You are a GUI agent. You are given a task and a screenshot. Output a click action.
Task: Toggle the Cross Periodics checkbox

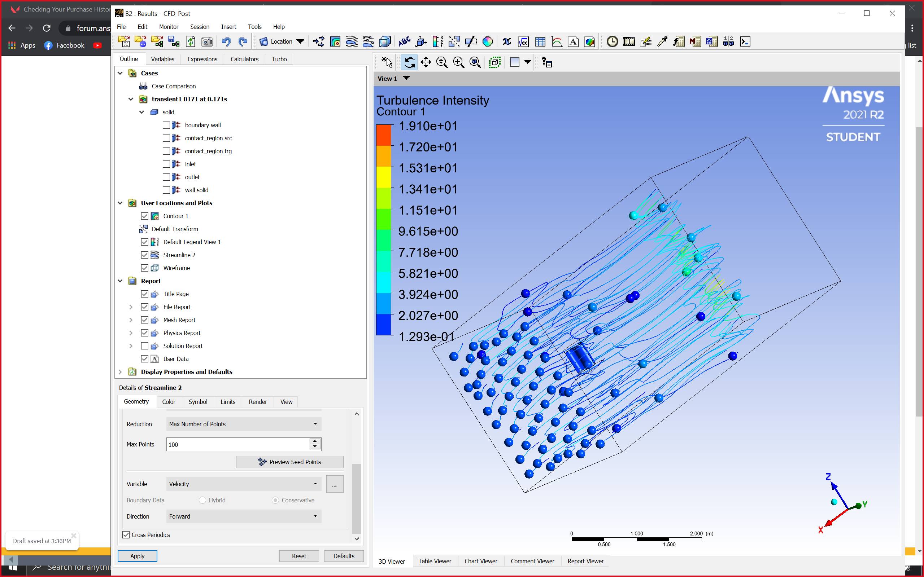tap(126, 535)
